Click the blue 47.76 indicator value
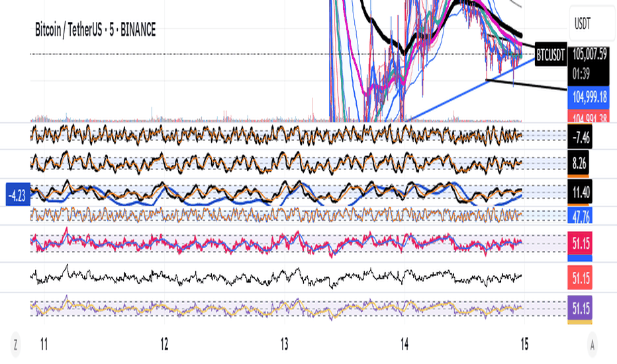 [580, 216]
